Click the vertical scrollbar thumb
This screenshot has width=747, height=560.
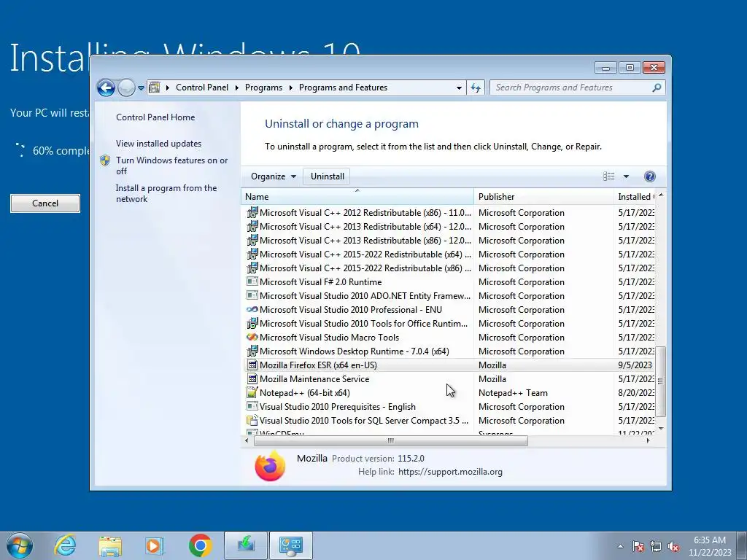[x=661, y=381]
